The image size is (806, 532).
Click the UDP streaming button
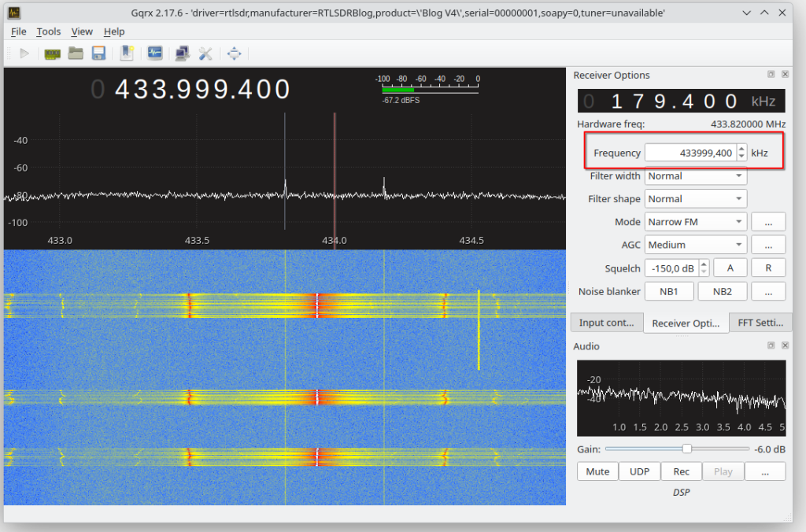pyautogui.click(x=639, y=471)
